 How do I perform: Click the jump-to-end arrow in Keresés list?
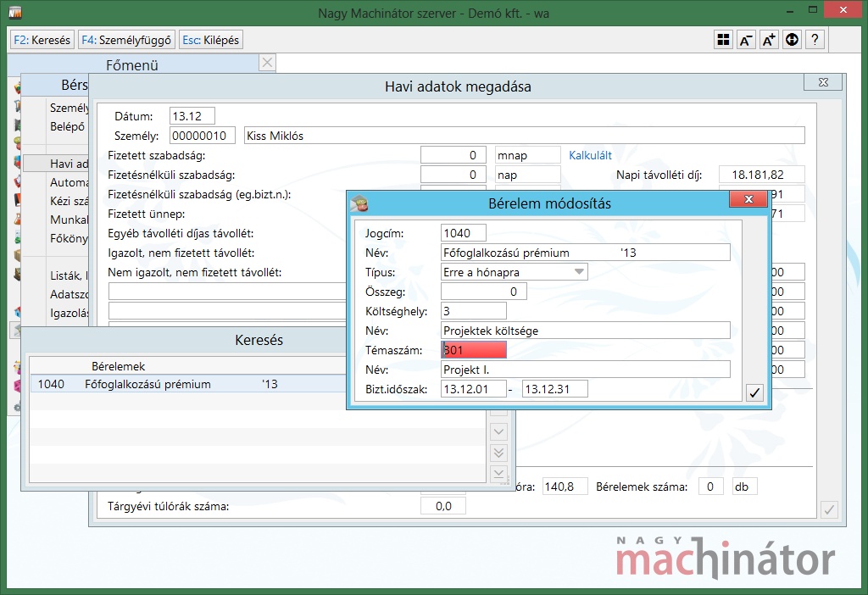pos(498,473)
